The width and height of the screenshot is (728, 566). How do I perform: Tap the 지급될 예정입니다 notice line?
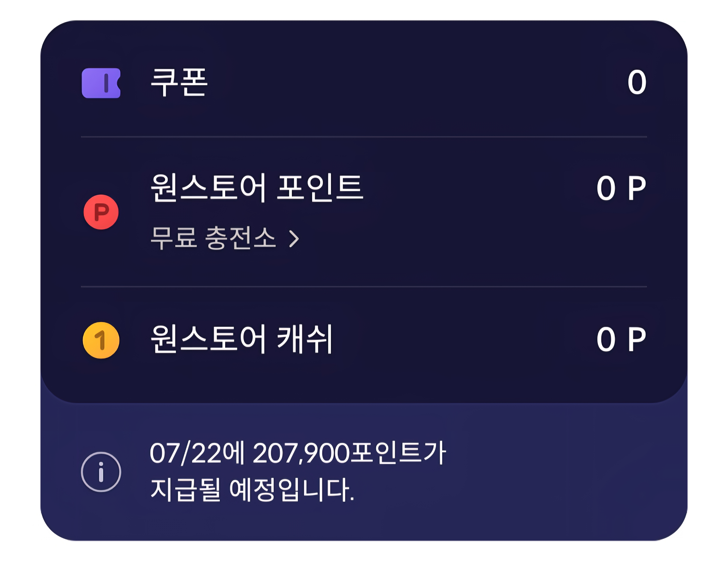click(x=252, y=490)
